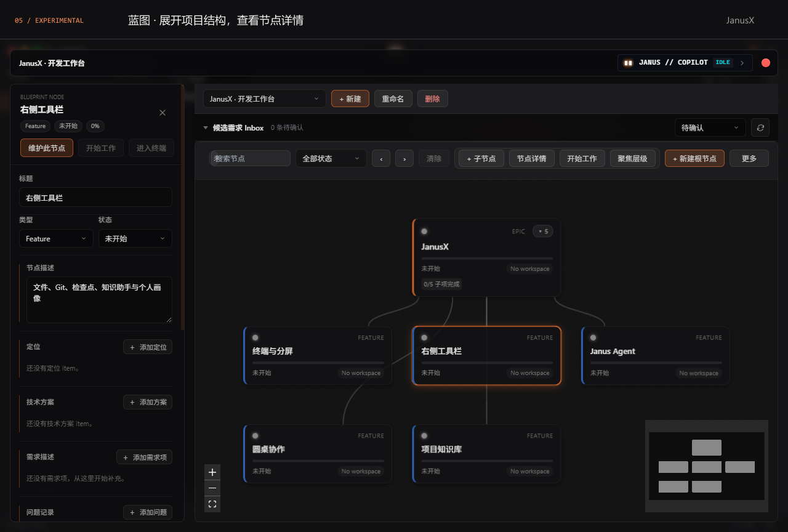Collapse the JanusX epic children count badge

pos(543,232)
